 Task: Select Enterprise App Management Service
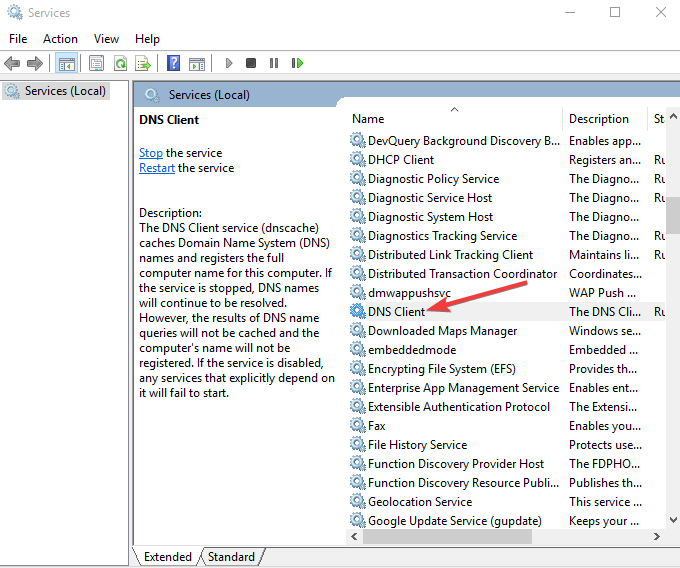point(463,388)
